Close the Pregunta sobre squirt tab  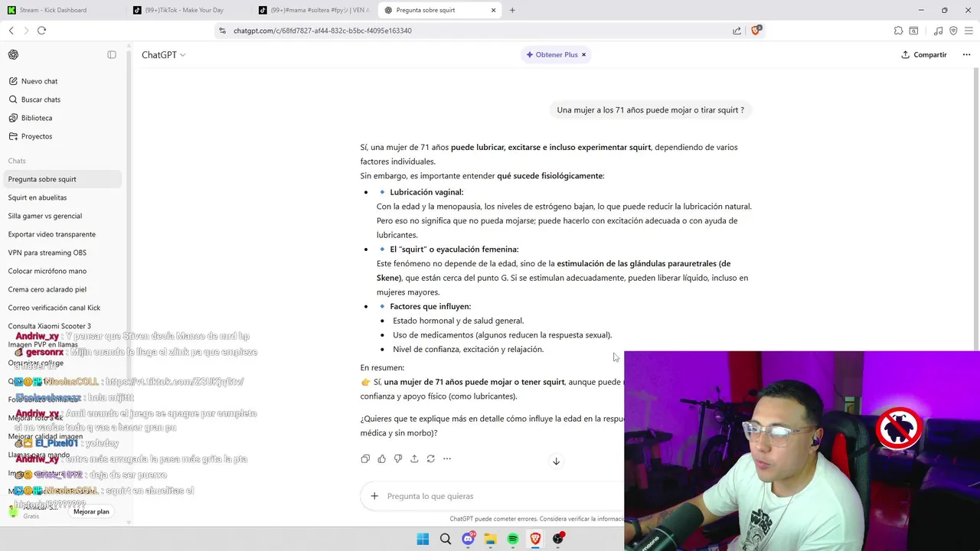[x=493, y=10]
